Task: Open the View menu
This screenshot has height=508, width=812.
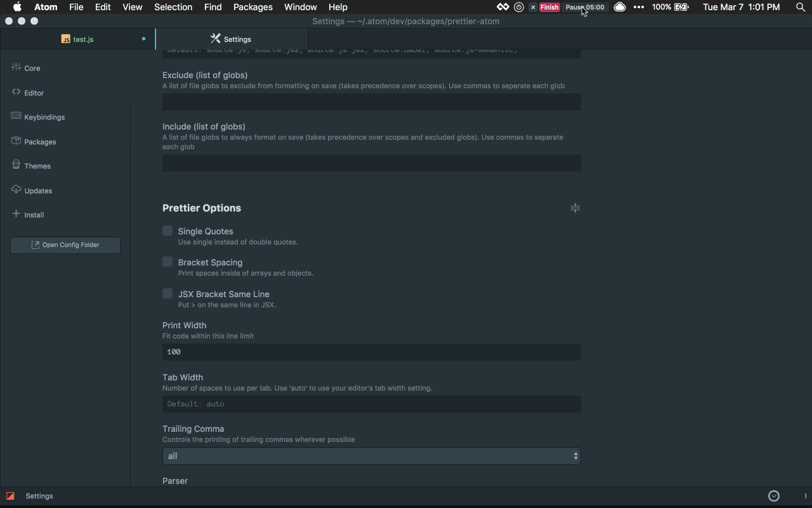Action: tap(132, 7)
